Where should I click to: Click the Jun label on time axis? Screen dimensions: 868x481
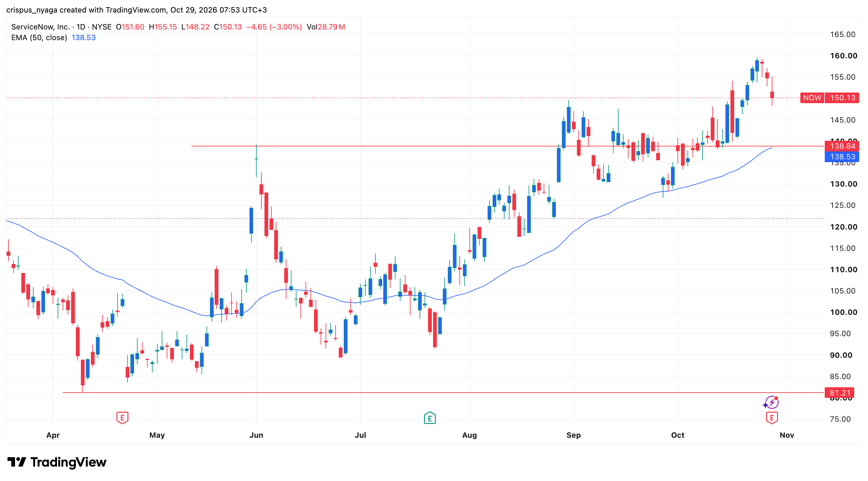click(256, 435)
